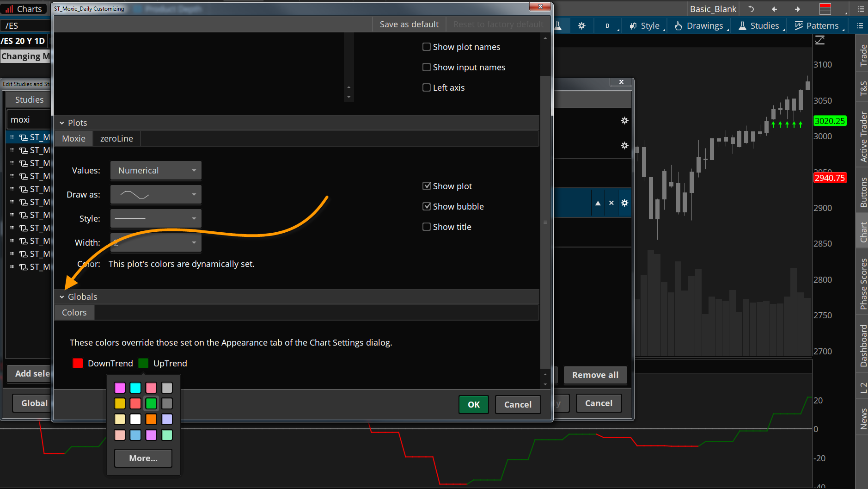The height and width of the screenshot is (489, 868).
Task: Open chart settings gear in chart toolbar
Action: tap(581, 25)
